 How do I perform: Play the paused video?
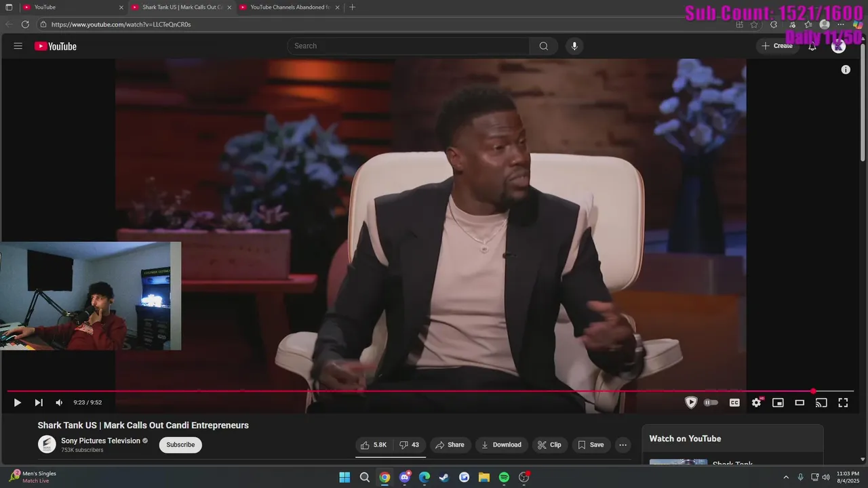click(x=18, y=403)
